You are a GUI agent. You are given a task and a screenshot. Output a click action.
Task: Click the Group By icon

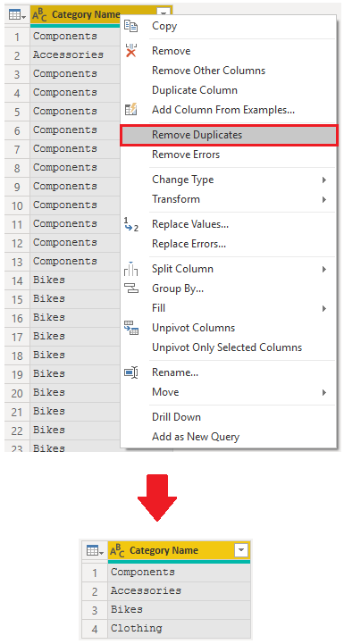[130, 289]
